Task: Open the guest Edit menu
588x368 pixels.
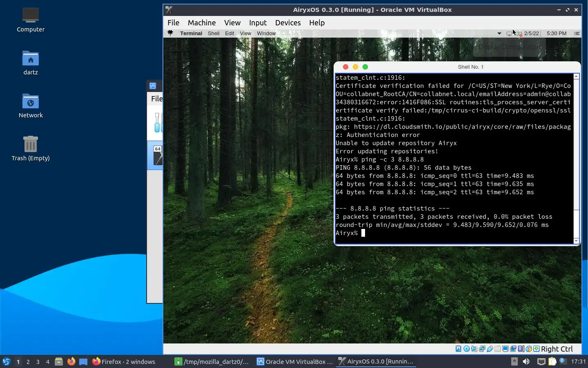Action: (x=229, y=34)
